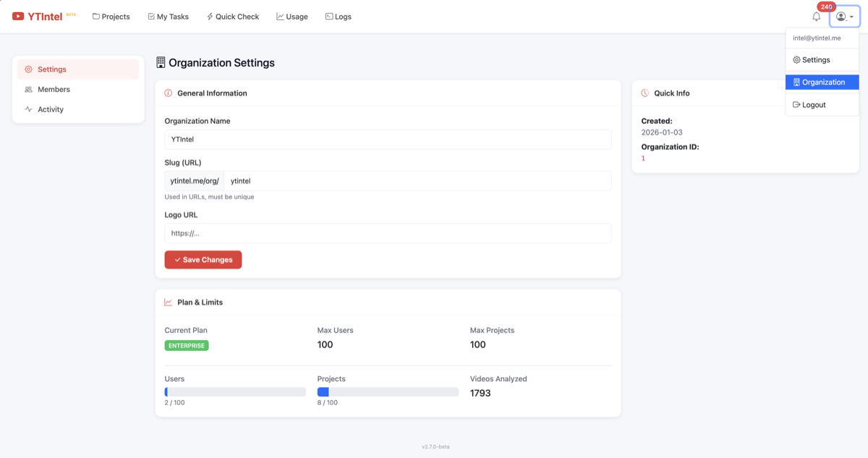Toggle the user account dropdown
Viewport: 868px width, 458px height.
point(844,17)
